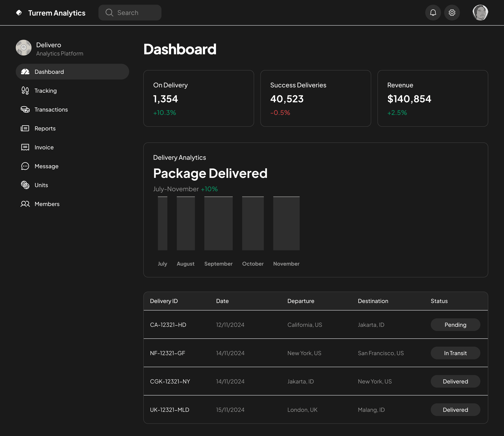
Task: Select the Message chat bubble icon
Action: point(25,166)
